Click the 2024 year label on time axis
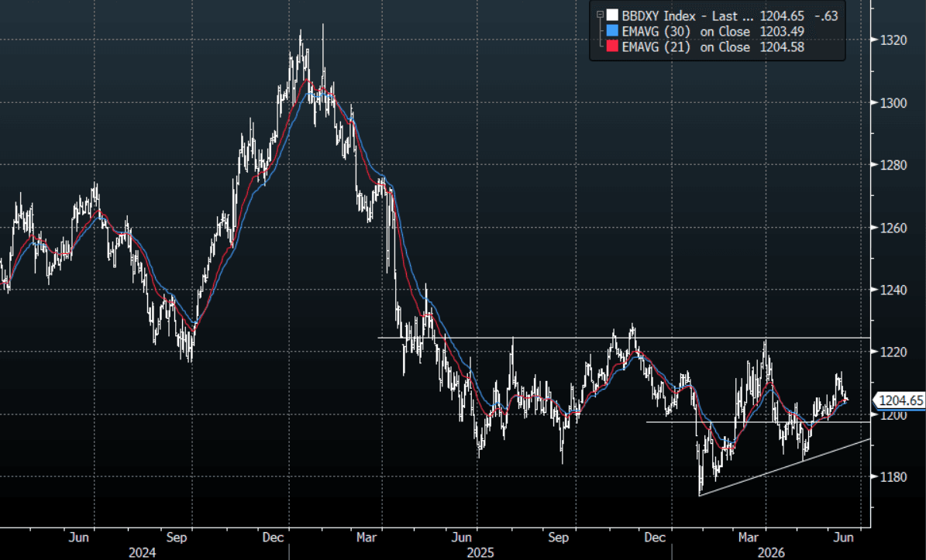This screenshot has height=560, width=926. click(142, 552)
